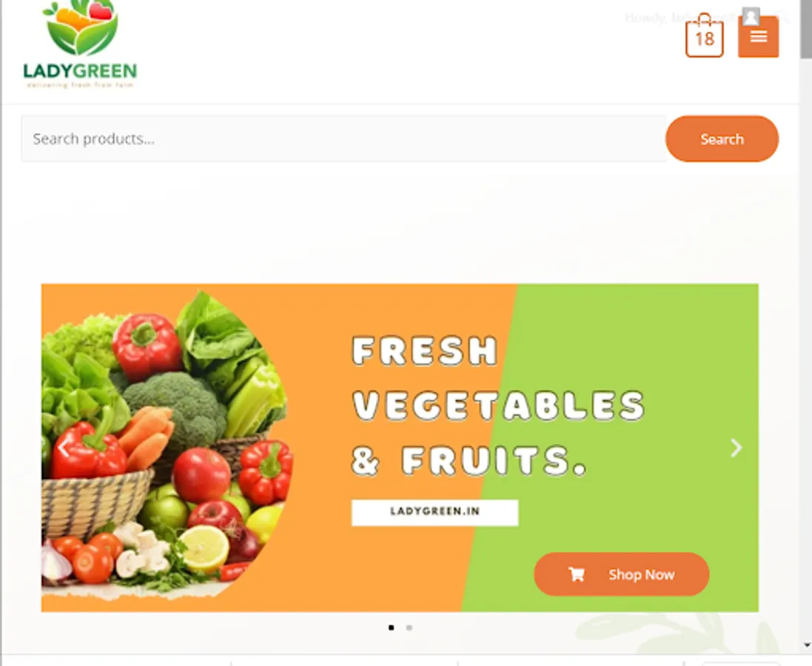Image resolution: width=812 pixels, height=666 pixels.
Task: Click the LADYGREEN.IN label on banner
Action: pos(435,512)
